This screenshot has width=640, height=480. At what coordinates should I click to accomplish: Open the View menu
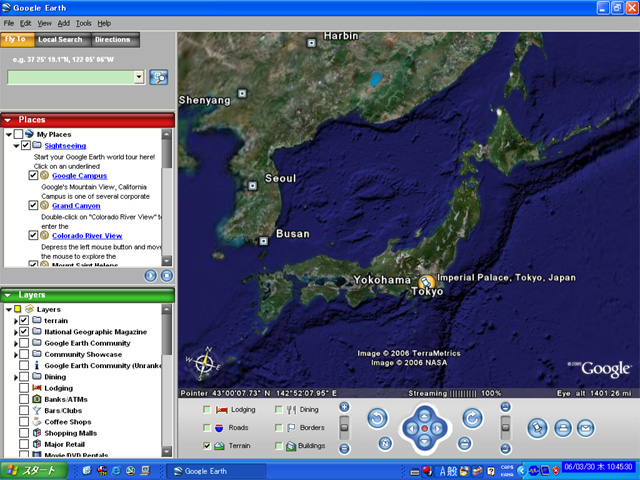click(x=44, y=23)
